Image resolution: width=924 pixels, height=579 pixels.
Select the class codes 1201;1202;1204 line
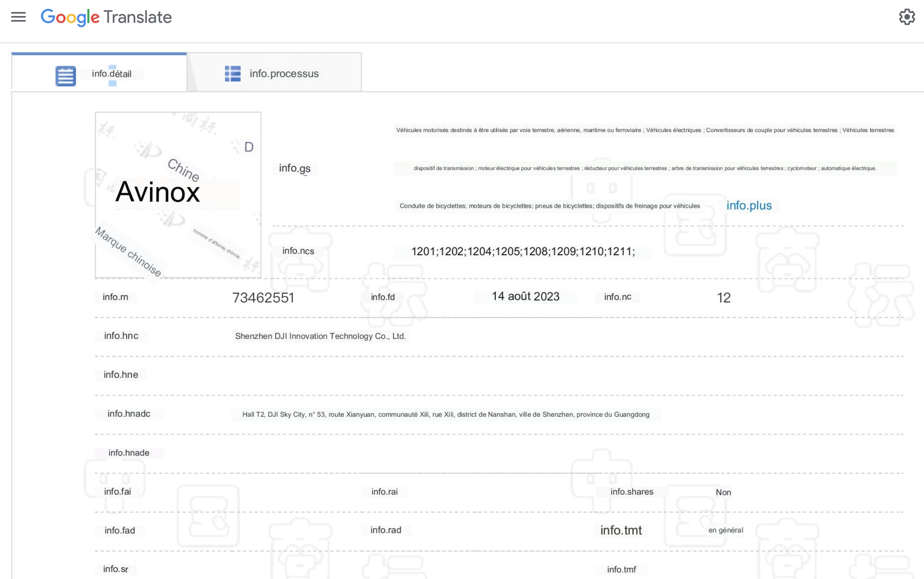pos(523,251)
